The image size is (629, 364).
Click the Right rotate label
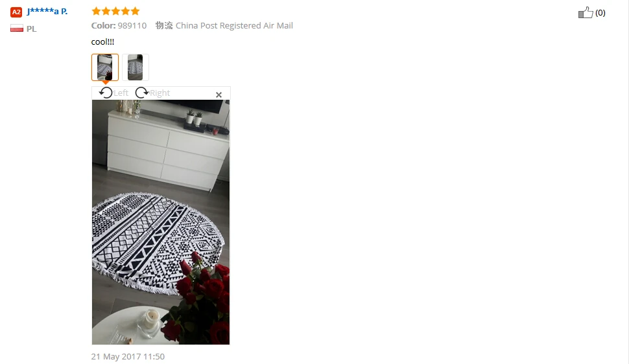click(160, 93)
